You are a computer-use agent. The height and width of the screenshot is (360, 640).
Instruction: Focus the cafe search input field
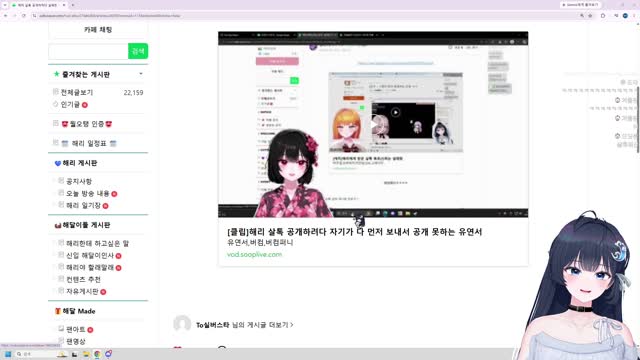tap(88, 51)
